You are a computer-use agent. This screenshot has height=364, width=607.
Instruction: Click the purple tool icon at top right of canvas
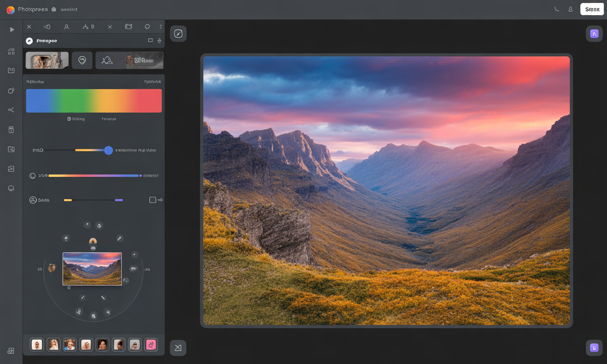coord(594,33)
